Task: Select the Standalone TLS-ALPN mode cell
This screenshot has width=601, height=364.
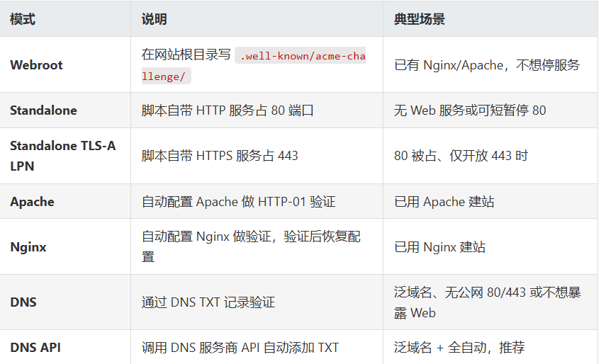Action: [x=62, y=156]
